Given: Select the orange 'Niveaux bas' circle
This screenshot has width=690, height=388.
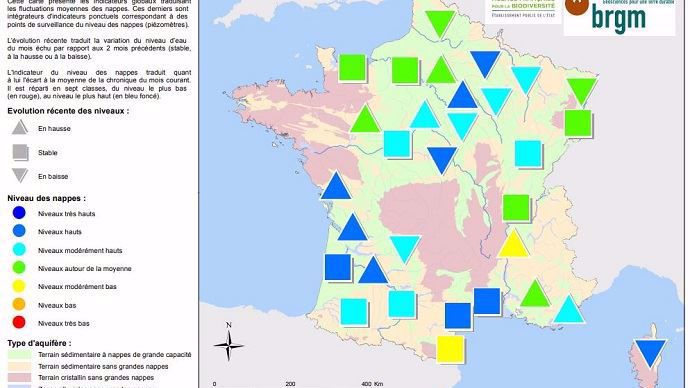Looking at the screenshot, I should (x=19, y=304).
